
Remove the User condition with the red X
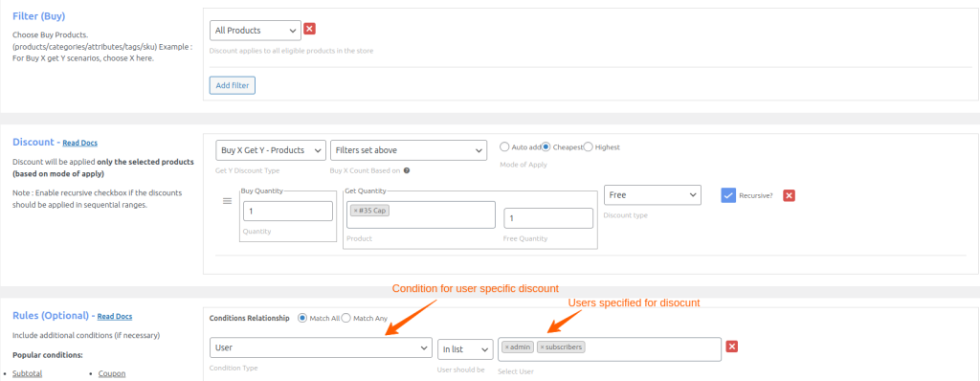pos(732,347)
